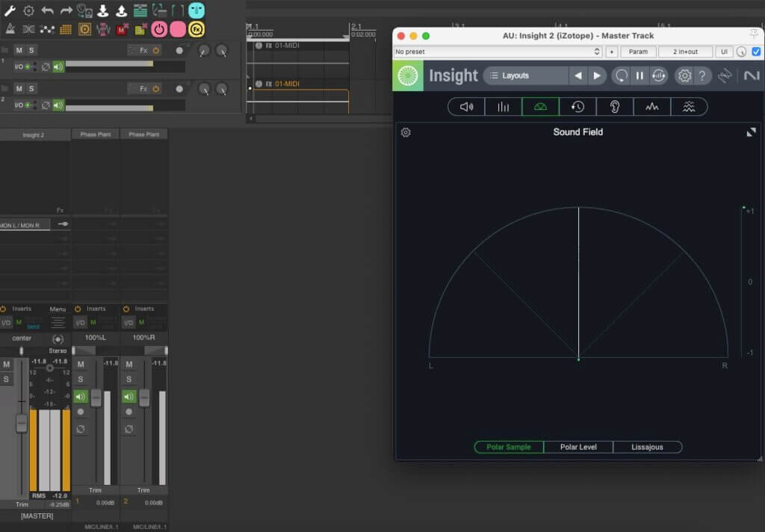The width and height of the screenshot is (765, 532).
Task: Click the undo arrow in the toolbar
Action: [48, 10]
